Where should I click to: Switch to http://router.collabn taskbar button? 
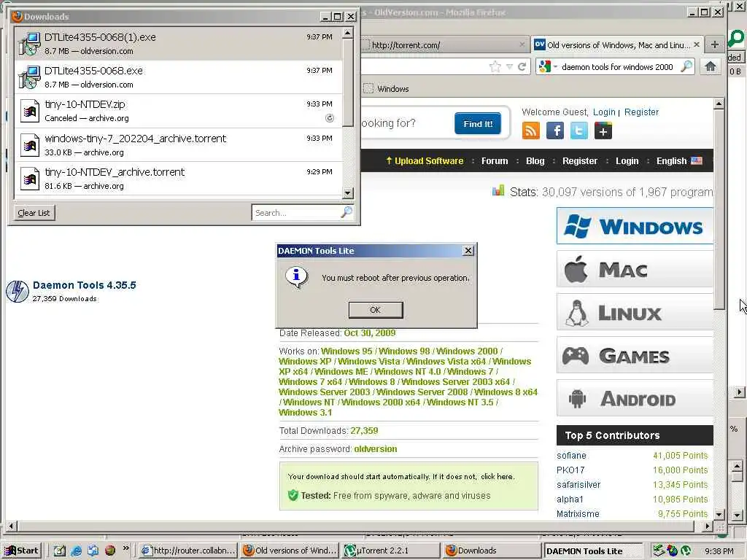pyautogui.click(x=189, y=551)
